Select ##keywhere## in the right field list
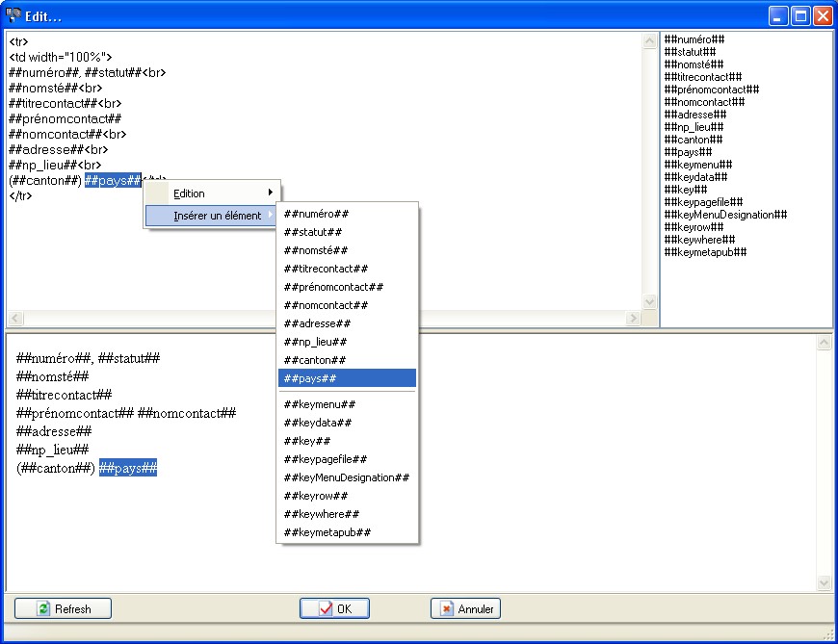This screenshot has height=644, width=838. pos(699,240)
